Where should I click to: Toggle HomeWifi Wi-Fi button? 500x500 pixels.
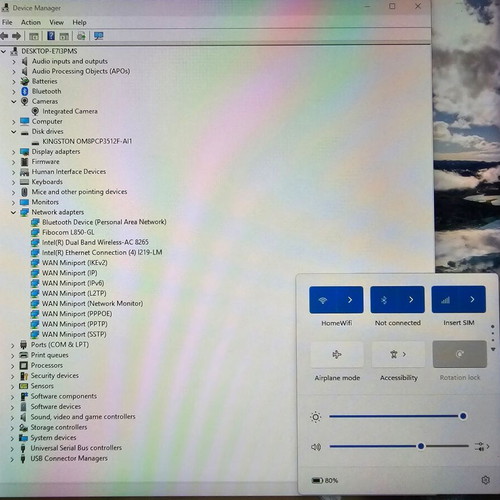point(323,300)
